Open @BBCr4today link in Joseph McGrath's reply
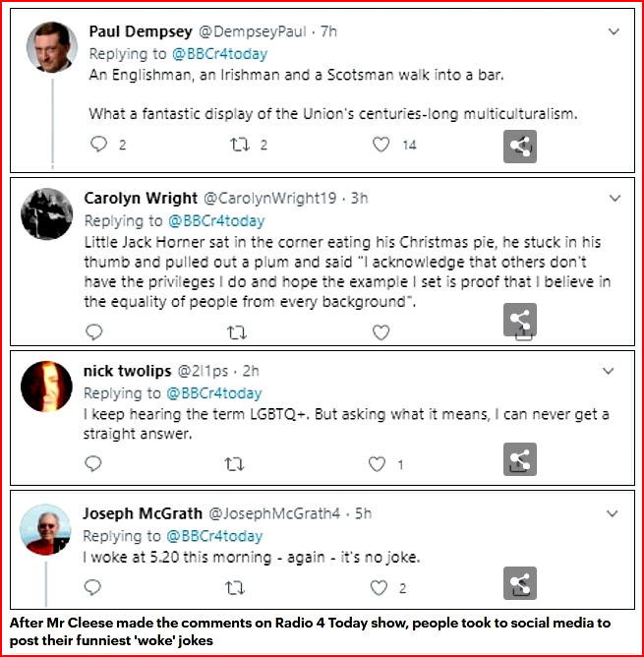Viewport: 644px width, 657px height. [216, 536]
